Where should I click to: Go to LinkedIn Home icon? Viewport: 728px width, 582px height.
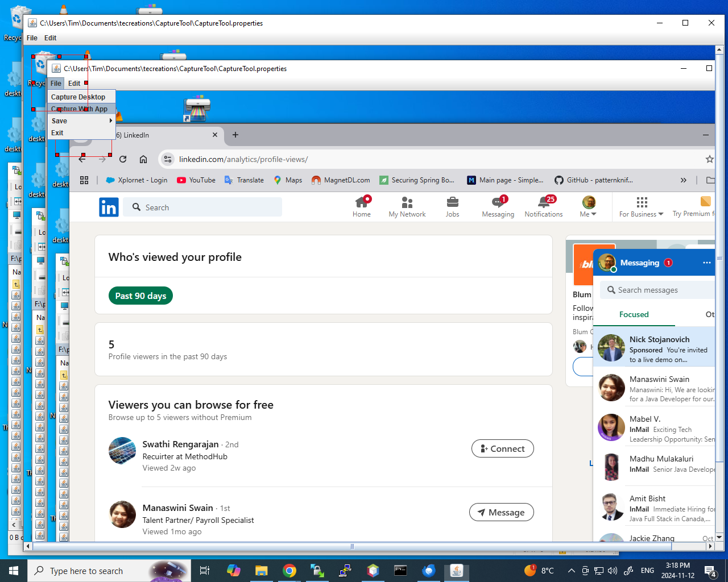coord(362,207)
